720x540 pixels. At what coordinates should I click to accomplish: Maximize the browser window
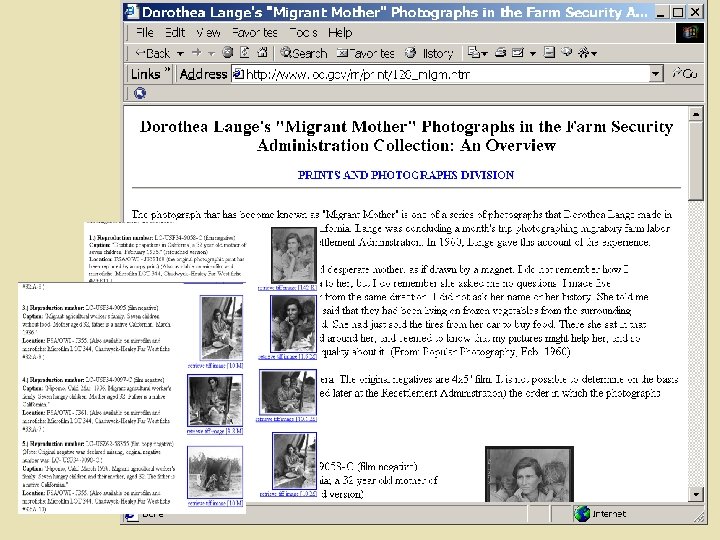[x=678, y=12]
